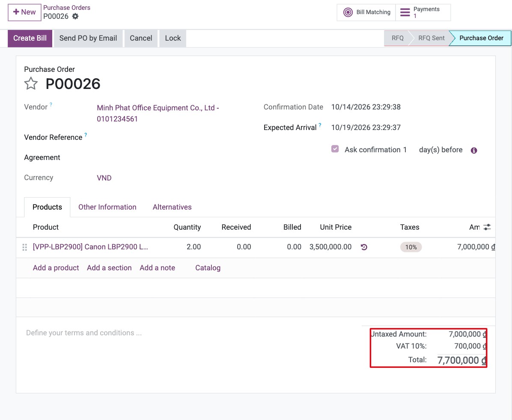This screenshot has width=512, height=420.
Task: Click the VAT 10% amount 700,000 ₫
Action: [x=470, y=346]
